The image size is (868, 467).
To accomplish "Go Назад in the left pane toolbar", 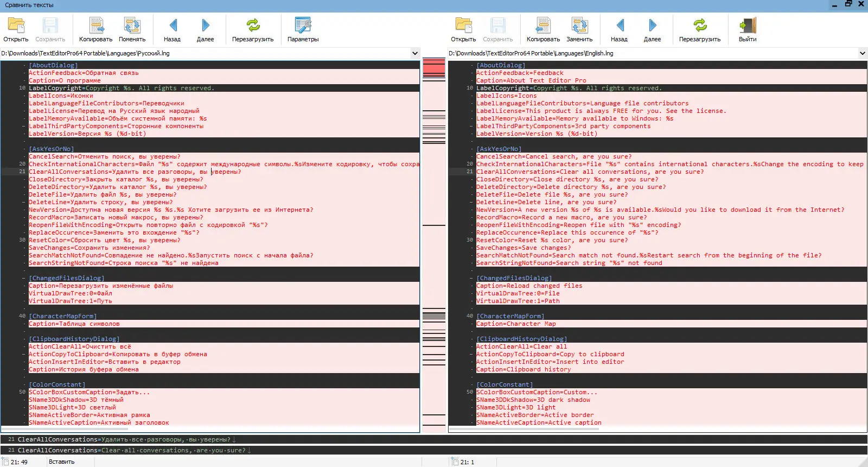I will 172,29.
